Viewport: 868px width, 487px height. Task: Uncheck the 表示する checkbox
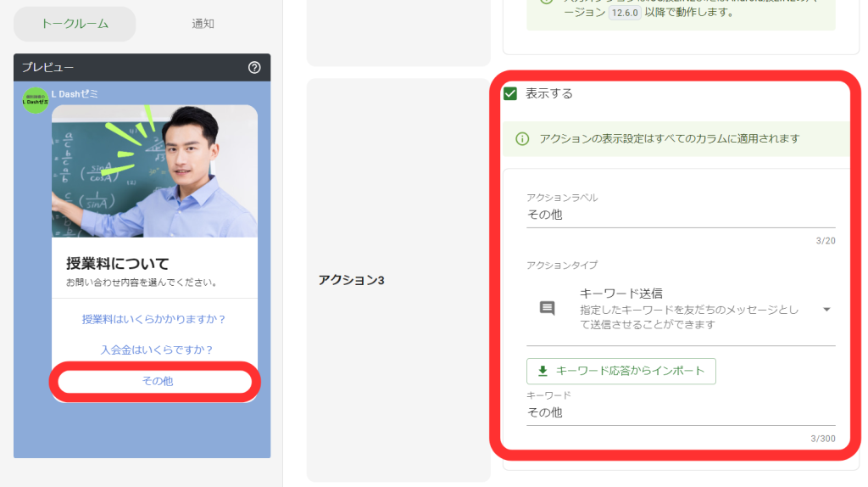[x=510, y=93]
